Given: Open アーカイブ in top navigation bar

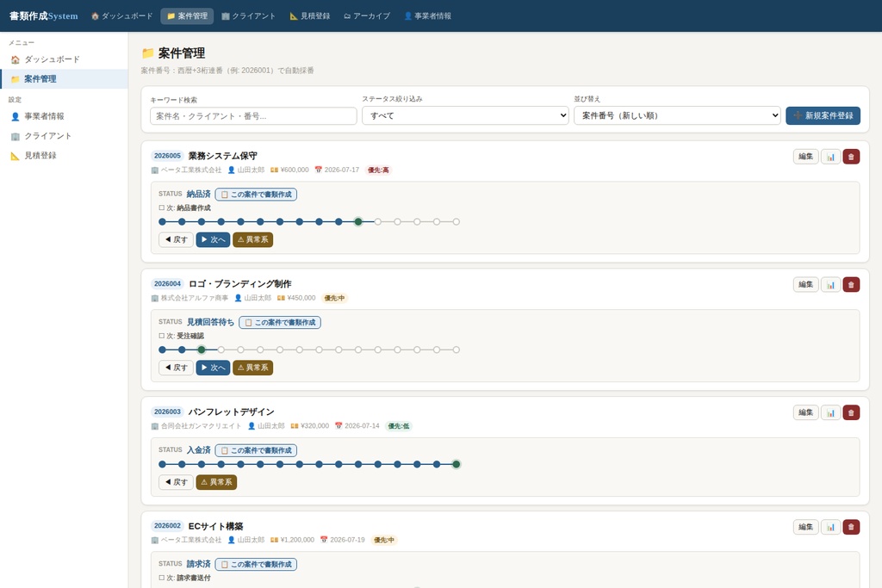Looking at the screenshot, I should 367,15.
